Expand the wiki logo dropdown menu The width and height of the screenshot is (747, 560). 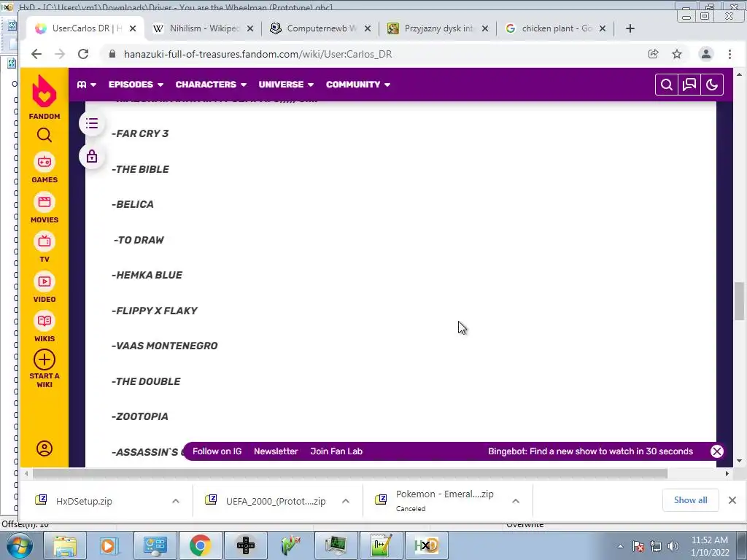pos(87,85)
